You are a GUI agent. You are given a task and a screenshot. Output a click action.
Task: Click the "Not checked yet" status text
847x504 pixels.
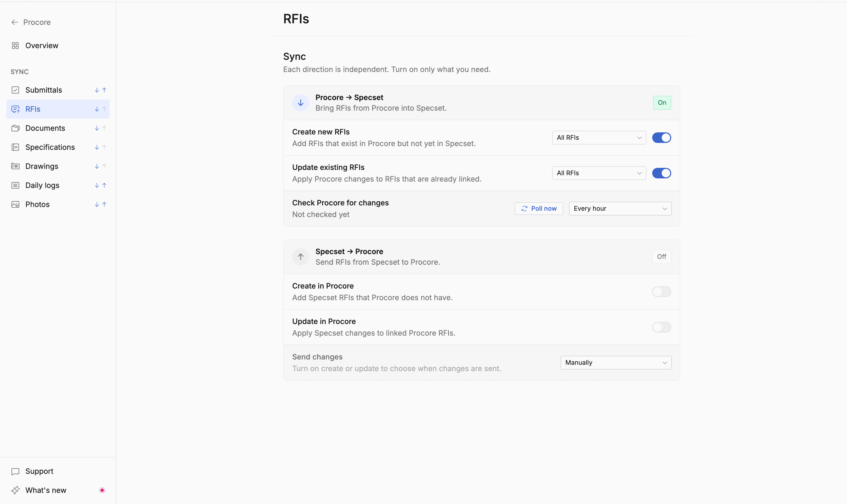(321, 215)
